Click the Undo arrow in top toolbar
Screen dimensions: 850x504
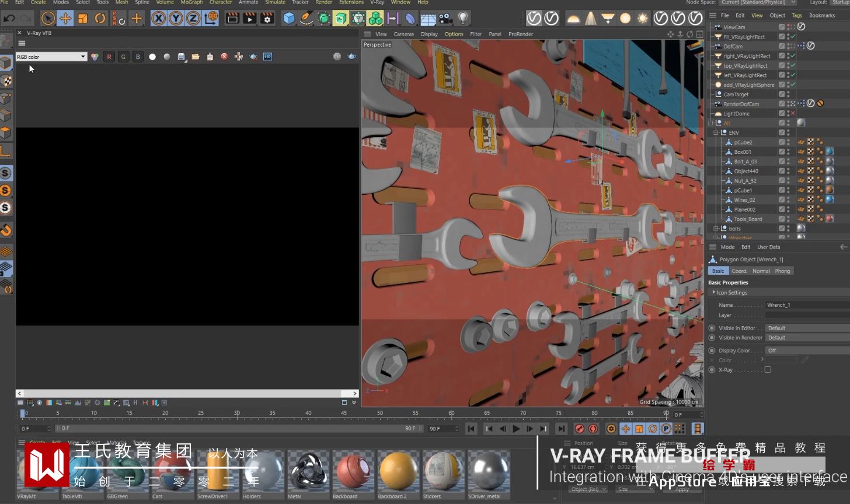tap(9, 18)
